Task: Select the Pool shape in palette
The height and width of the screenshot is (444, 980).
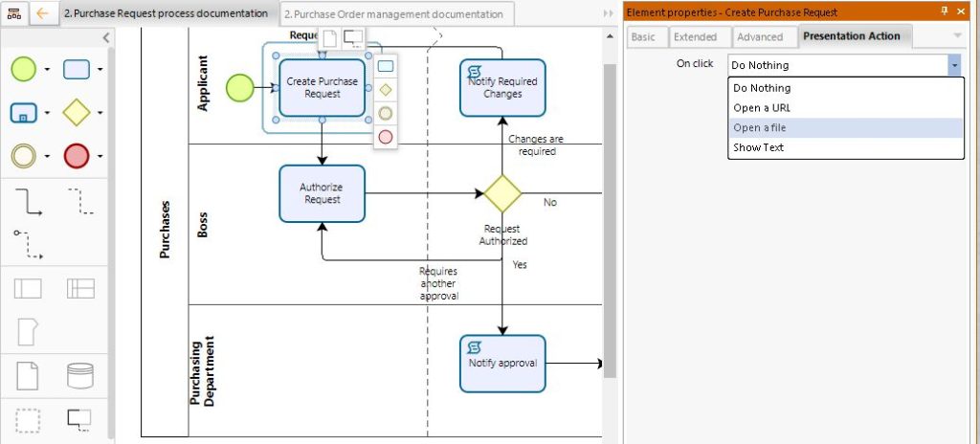Action: pos(28,288)
